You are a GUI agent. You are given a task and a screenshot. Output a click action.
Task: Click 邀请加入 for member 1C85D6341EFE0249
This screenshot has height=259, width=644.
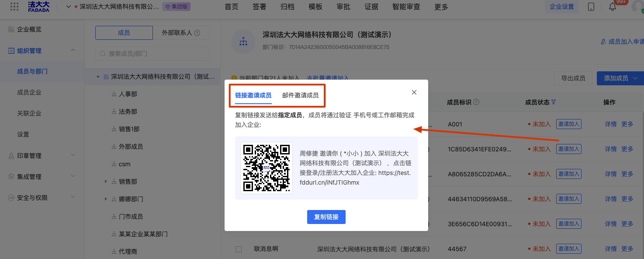[x=568, y=149]
